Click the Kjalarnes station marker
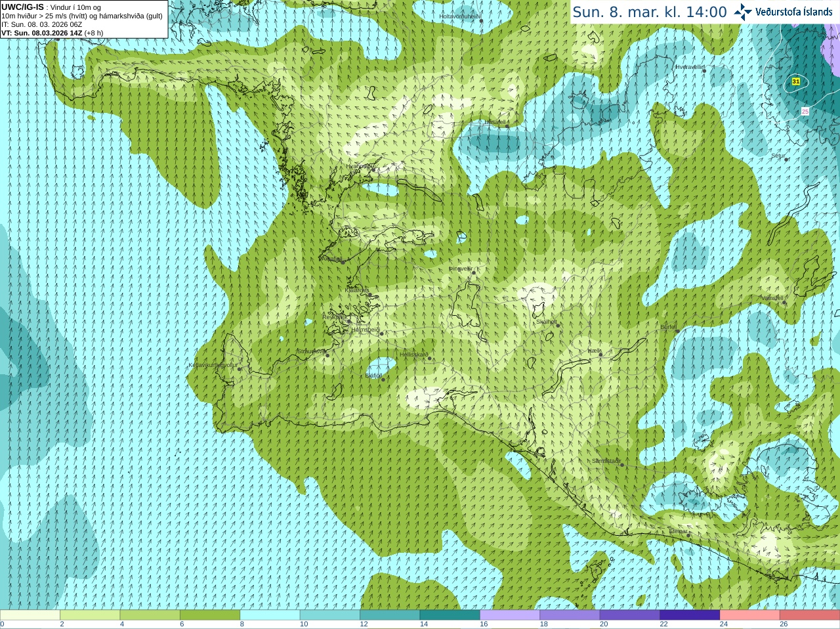Screen dimensions: 840x629 (x=371, y=293)
